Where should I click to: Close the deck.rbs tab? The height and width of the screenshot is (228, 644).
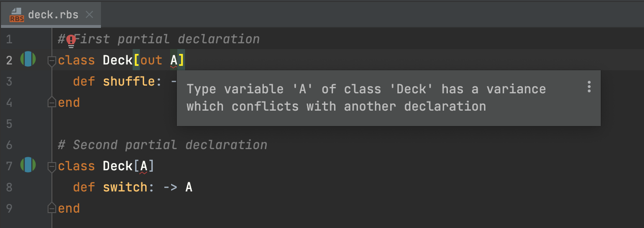(x=89, y=14)
